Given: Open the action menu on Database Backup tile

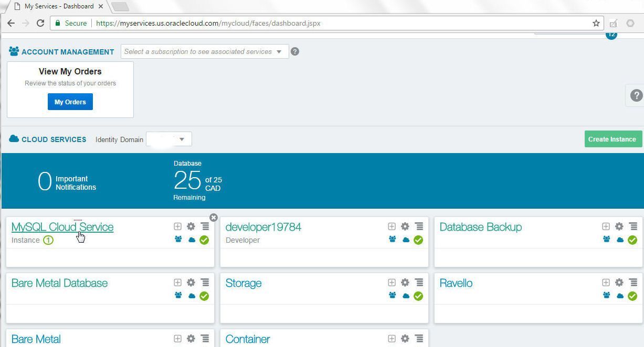Looking at the screenshot, I should 633,226.
